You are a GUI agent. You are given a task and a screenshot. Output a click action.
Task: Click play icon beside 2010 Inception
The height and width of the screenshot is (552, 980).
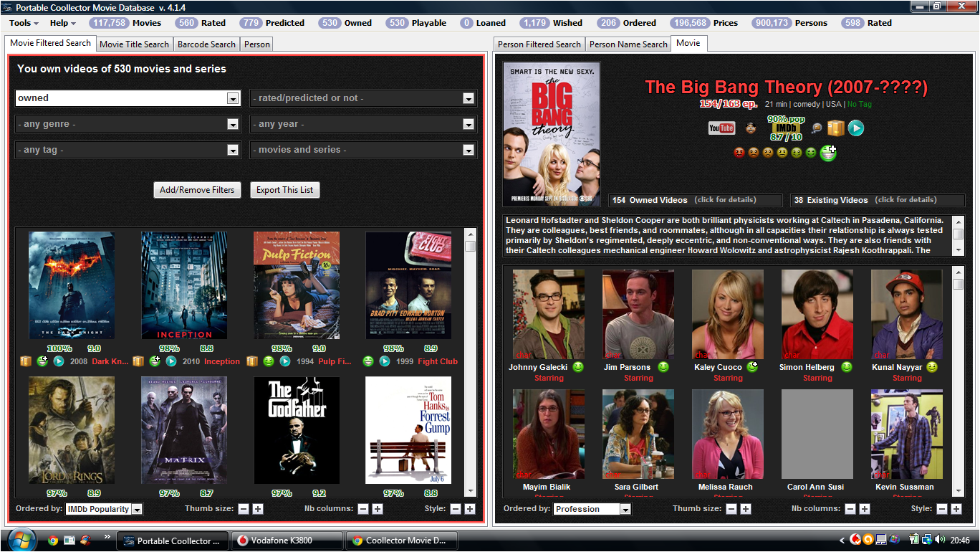click(x=171, y=361)
